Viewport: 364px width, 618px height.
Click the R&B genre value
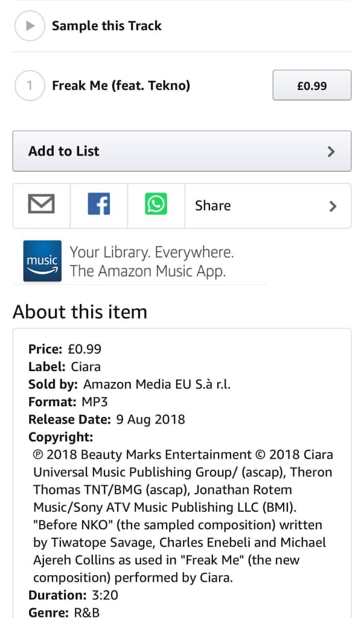coord(87,612)
